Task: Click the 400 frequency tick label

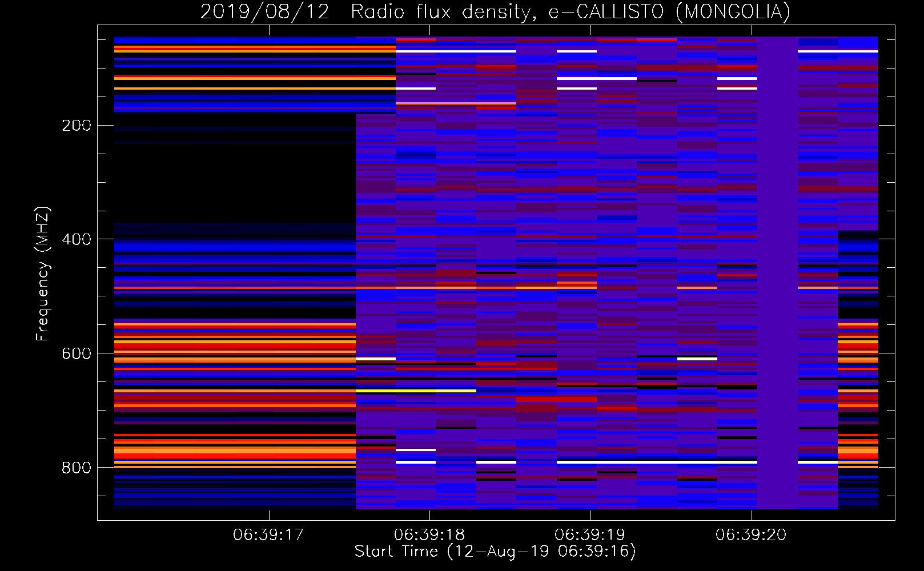Action: tap(76, 239)
